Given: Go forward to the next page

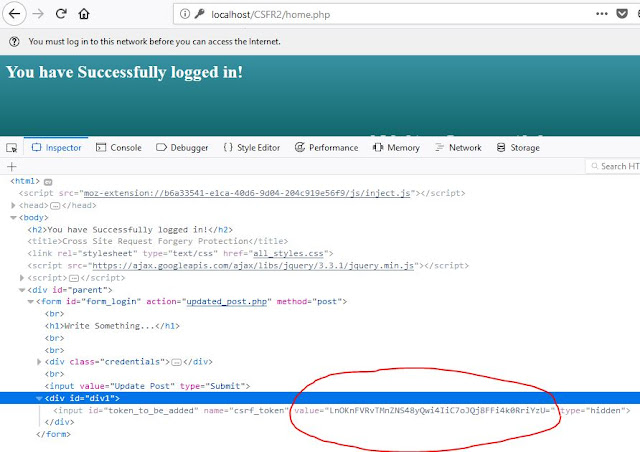Looking at the screenshot, I should (38, 14).
